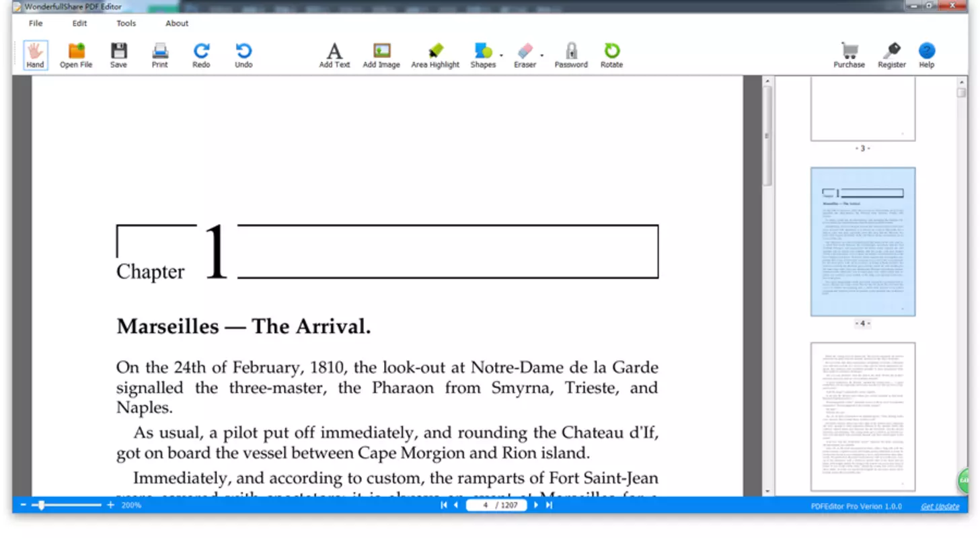Click the zoom slider handle
The height and width of the screenshot is (538, 980).
[42, 505]
